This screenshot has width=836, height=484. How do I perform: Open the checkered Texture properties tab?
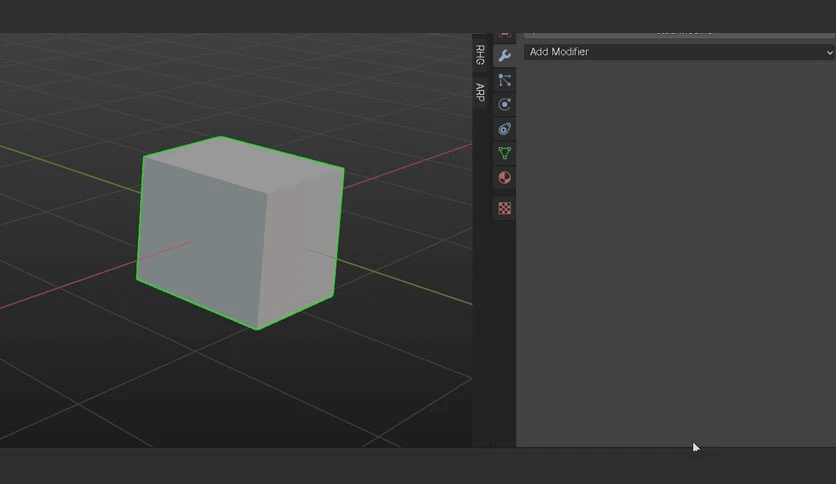pos(504,208)
